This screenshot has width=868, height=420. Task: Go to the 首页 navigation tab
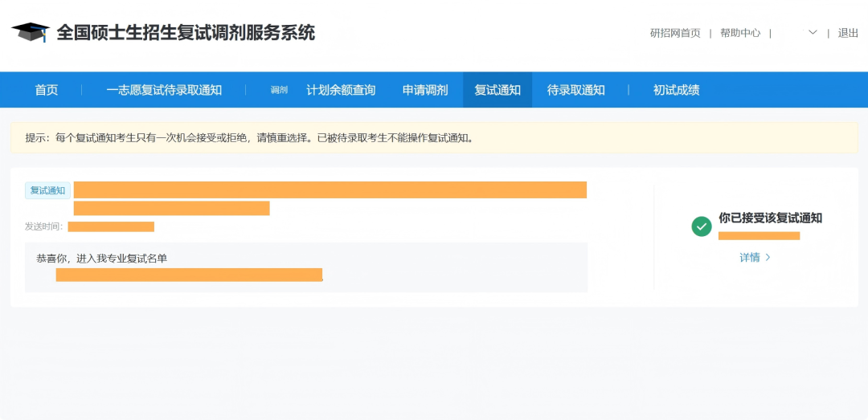coord(47,90)
